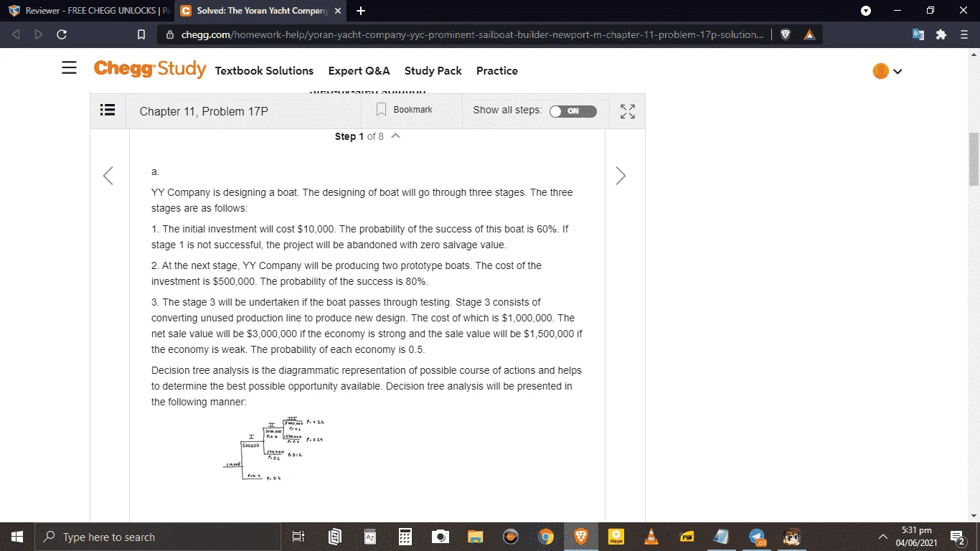Toggle the Show all steps switch
Viewport: 980px width, 551px height.
click(x=573, y=111)
